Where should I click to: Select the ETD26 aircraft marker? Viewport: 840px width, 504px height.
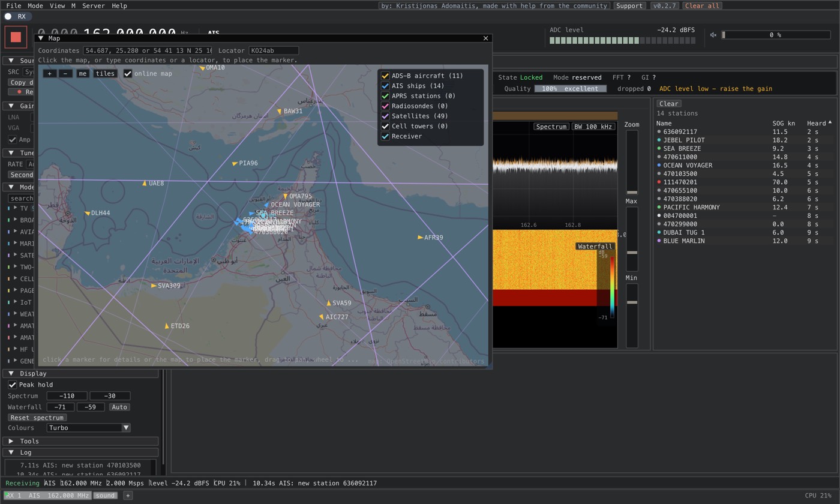tap(167, 326)
